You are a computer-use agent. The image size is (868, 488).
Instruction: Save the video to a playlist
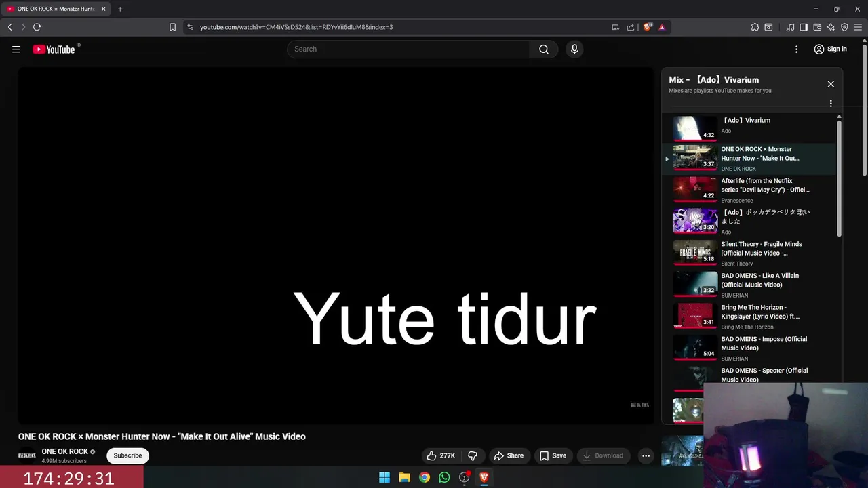pos(553,455)
